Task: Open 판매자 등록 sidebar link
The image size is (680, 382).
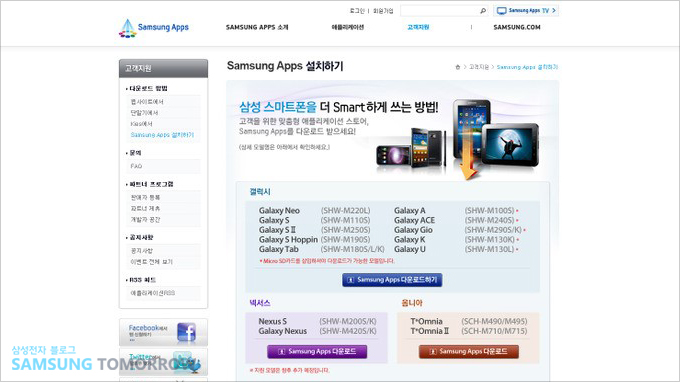Action: (145, 198)
